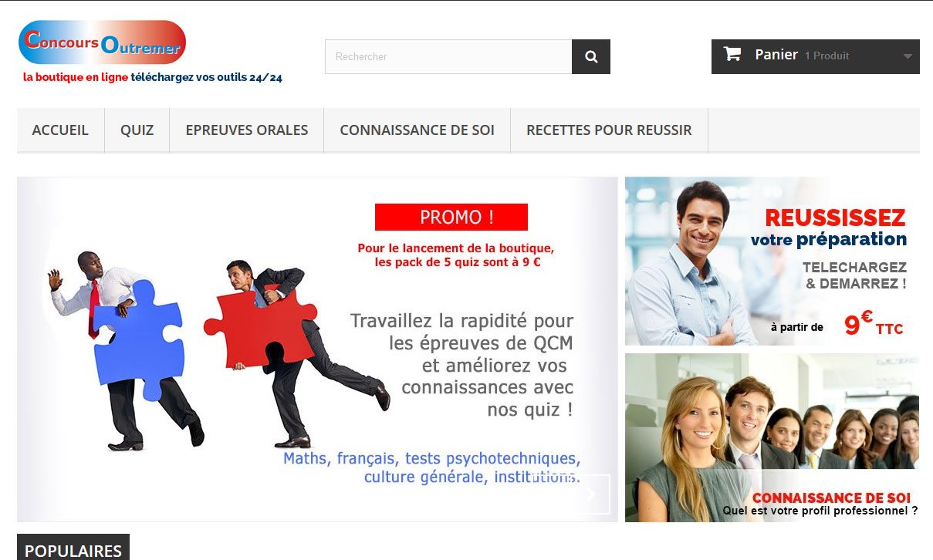Click the '1 Produit' cart count

[x=827, y=56]
